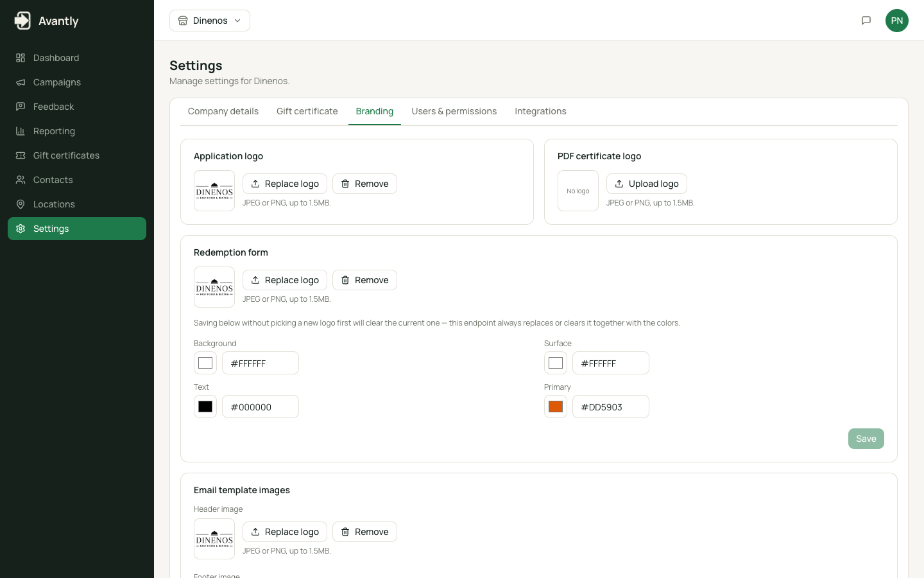924x578 pixels.
Task: Open the Background color swatch
Action: [x=205, y=363]
